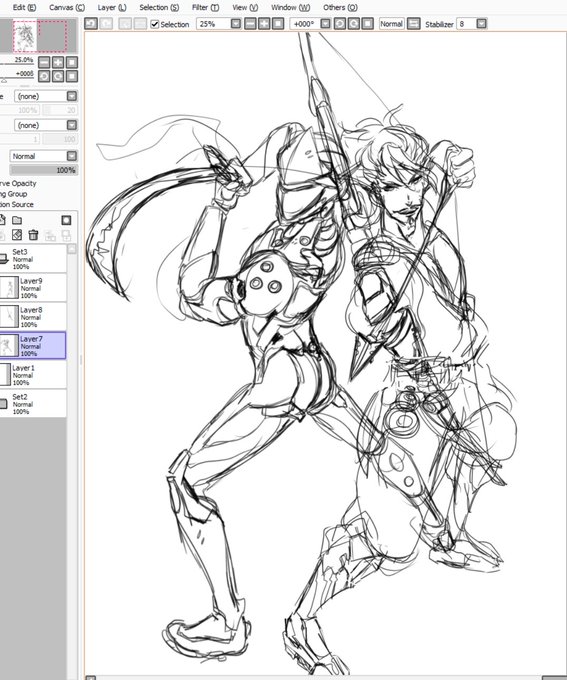Reset the canvas rotation with the square button beside +000°
This screenshot has width=567, height=680.
coord(367,23)
